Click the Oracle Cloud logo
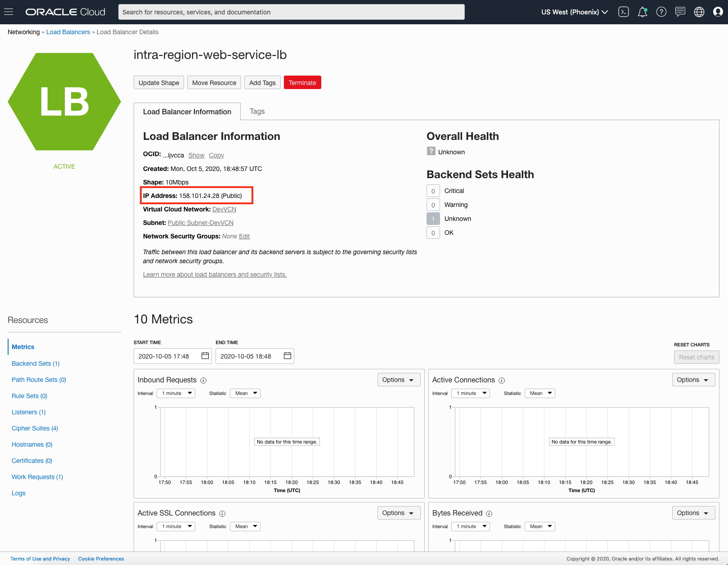Viewport: 728px width, 565px height. coord(65,12)
